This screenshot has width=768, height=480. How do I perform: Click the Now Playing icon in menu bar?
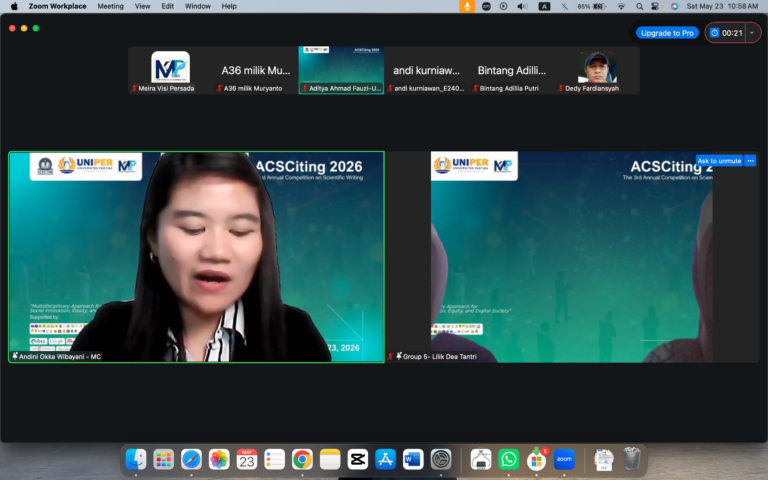504,6
